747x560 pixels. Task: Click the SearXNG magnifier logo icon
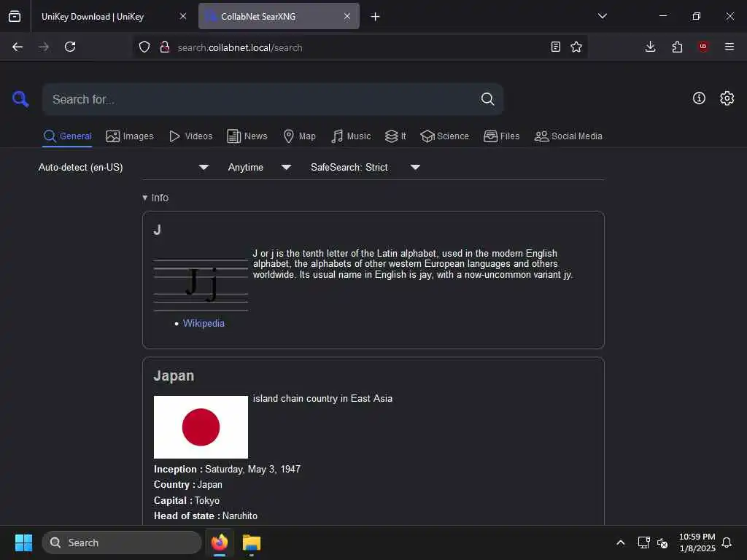pyautogui.click(x=20, y=99)
